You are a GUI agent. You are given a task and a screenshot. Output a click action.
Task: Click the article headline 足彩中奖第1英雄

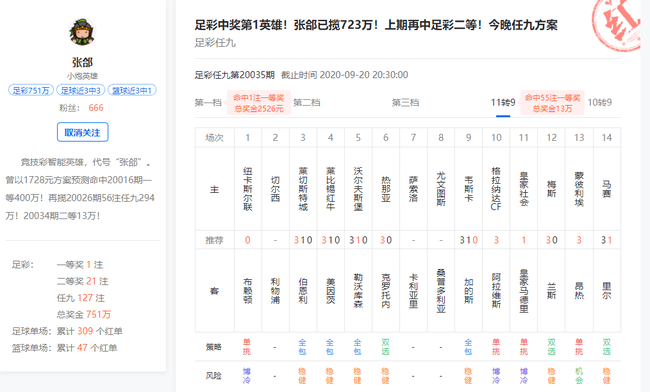(x=376, y=25)
